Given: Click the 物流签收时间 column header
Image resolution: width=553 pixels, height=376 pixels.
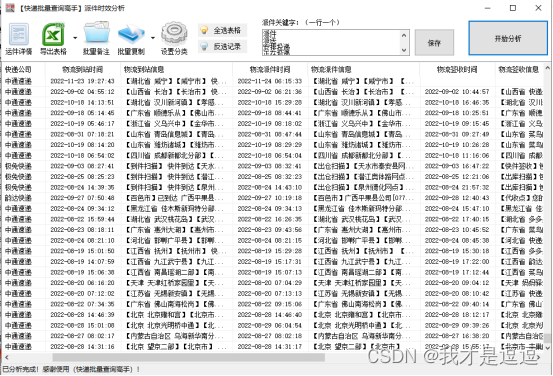Looking at the screenshot, I should tap(457, 69).
